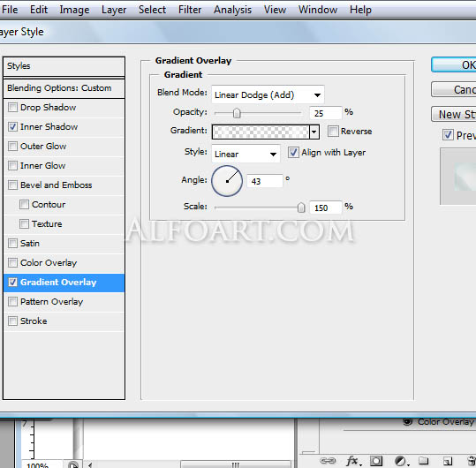Screen dimensions: 476x468
Task: Tick the Contour checkbox
Action: point(25,204)
